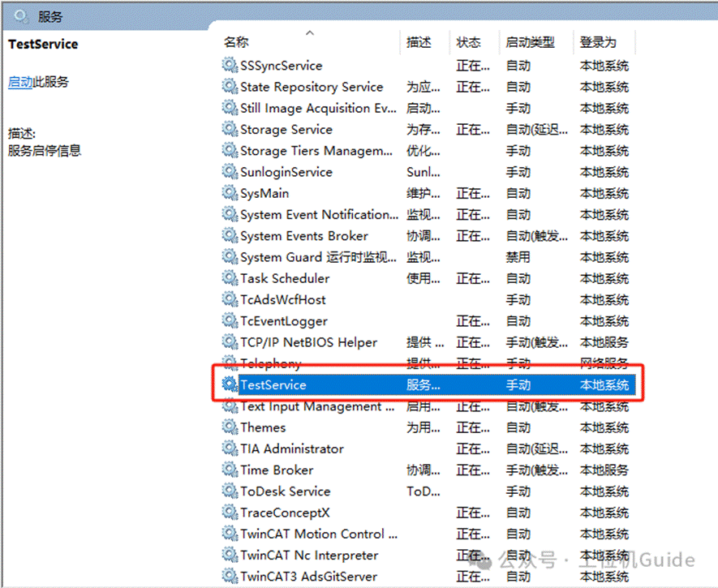Select the TcAdsWcfHost name
Viewport: 718px width, 588px height.
[x=283, y=300]
